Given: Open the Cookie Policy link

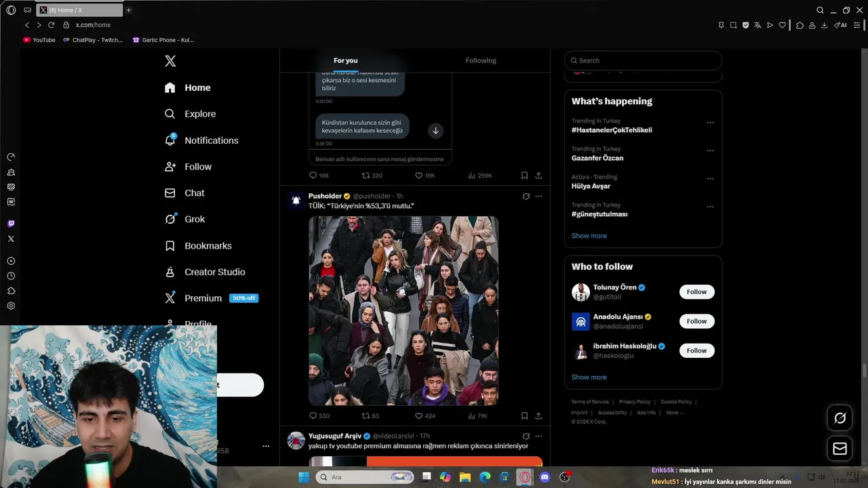Looking at the screenshot, I should pyautogui.click(x=676, y=402).
